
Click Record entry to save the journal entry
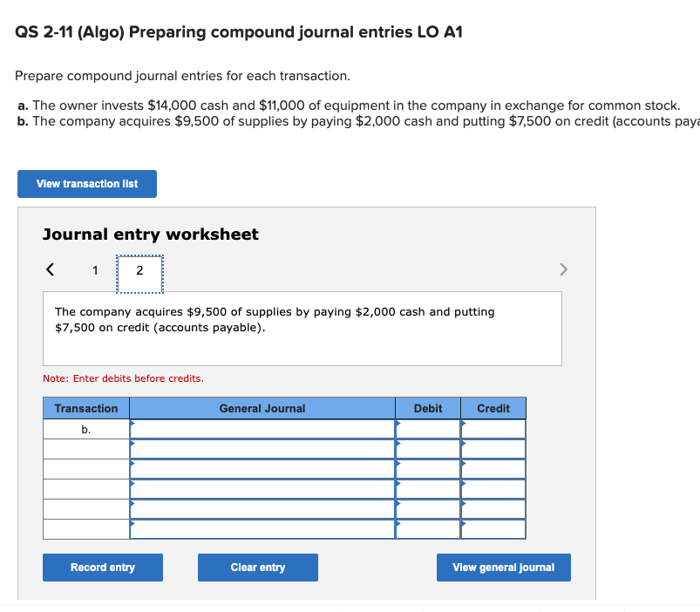click(102, 567)
